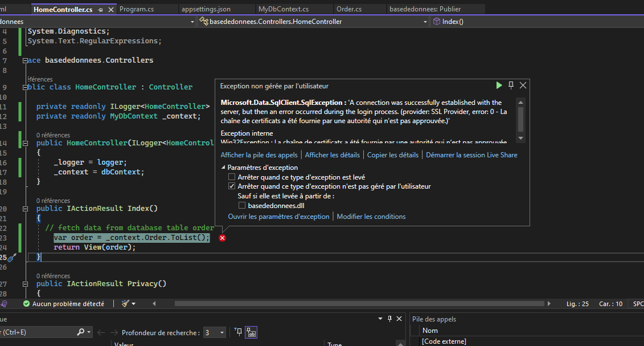The width and height of the screenshot is (644, 346).
Task: Collapse the Privacy() method block
Action: (x=25, y=284)
